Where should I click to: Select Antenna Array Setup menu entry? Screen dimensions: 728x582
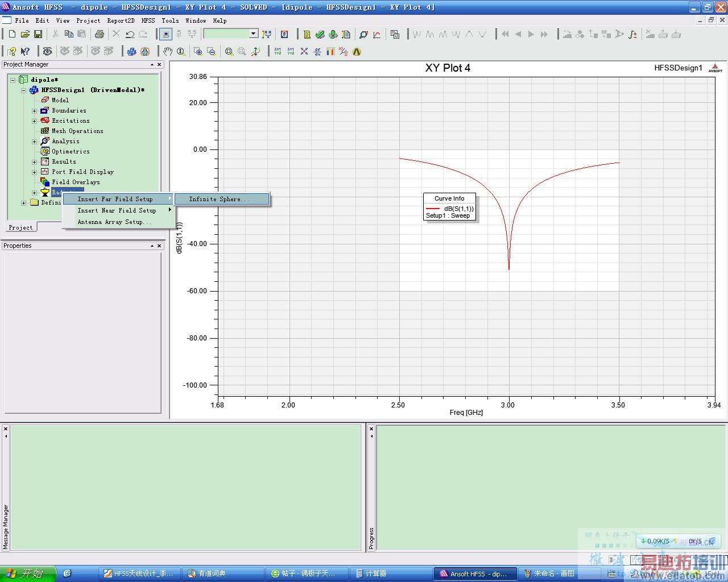(114, 222)
